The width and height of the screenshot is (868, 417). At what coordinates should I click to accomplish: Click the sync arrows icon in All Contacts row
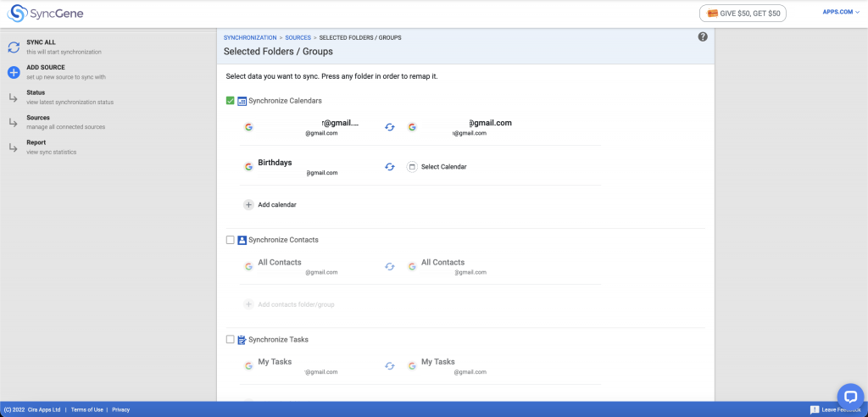(390, 266)
